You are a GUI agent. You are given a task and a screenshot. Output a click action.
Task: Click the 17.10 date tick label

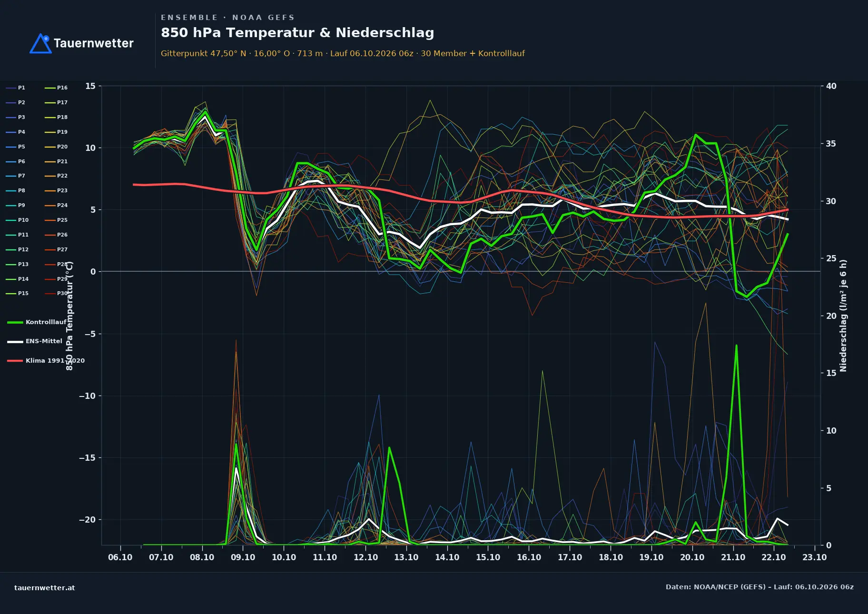pos(570,557)
